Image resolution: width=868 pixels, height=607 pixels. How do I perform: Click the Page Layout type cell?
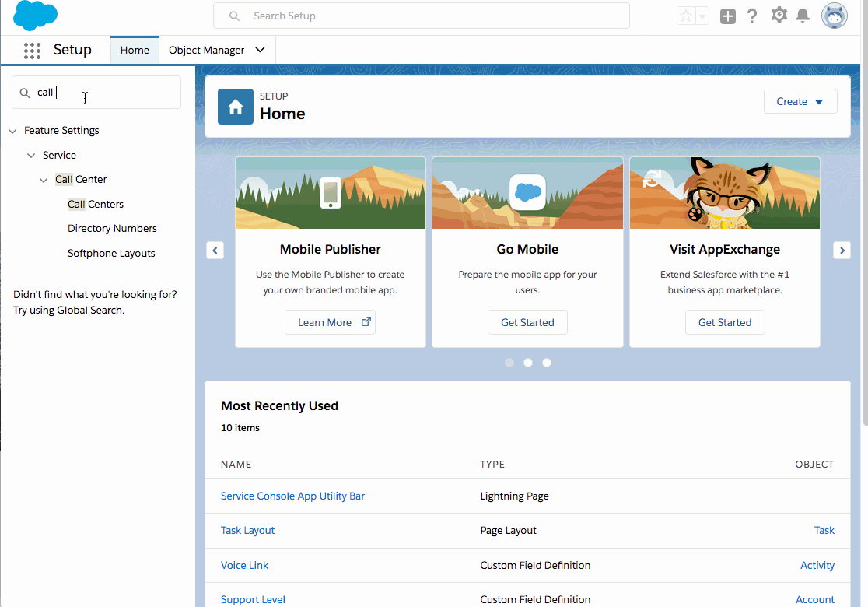click(508, 531)
